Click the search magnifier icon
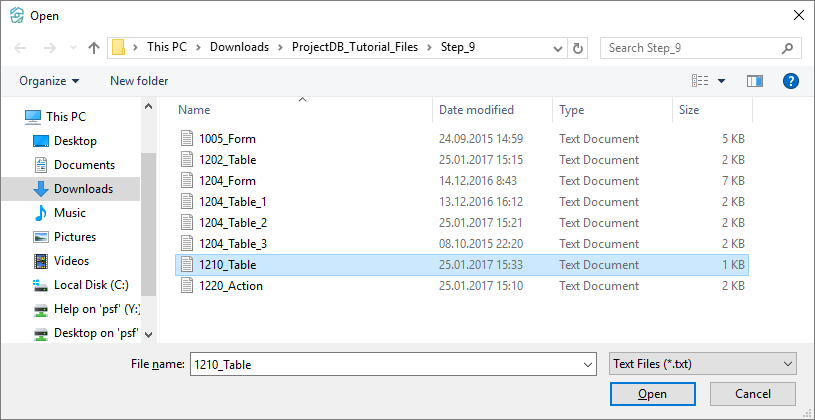815x420 pixels. 787,48
